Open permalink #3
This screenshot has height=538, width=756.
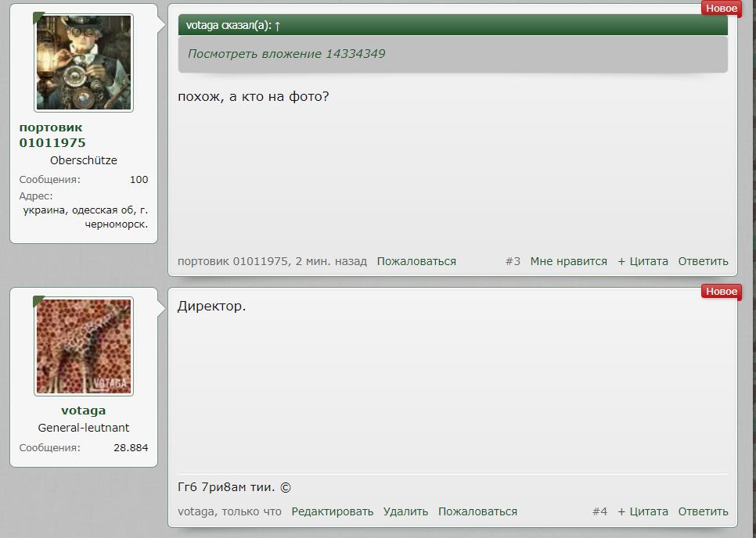pyautogui.click(x=513, y=261)
